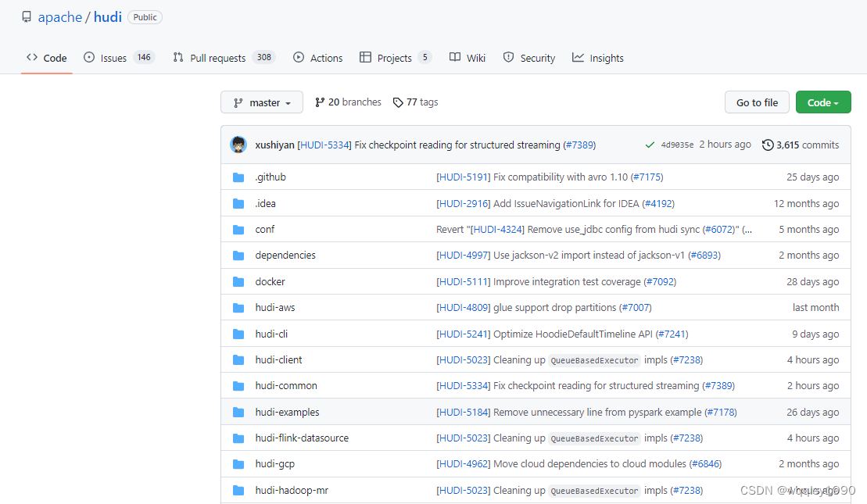This screenshot has width=867, height=504.
Task: Click the repository book icon beside apache
Action: [x=27, y=17]
